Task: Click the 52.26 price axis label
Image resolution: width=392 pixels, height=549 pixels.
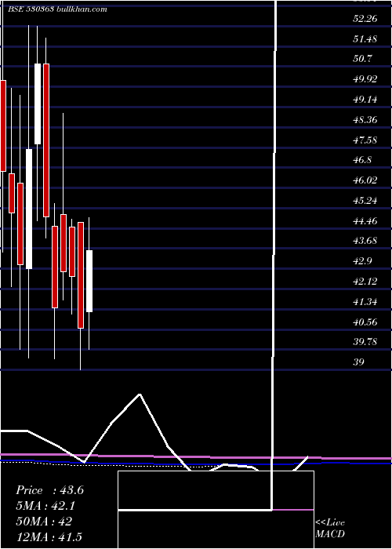Action: [x=365, y=19]
